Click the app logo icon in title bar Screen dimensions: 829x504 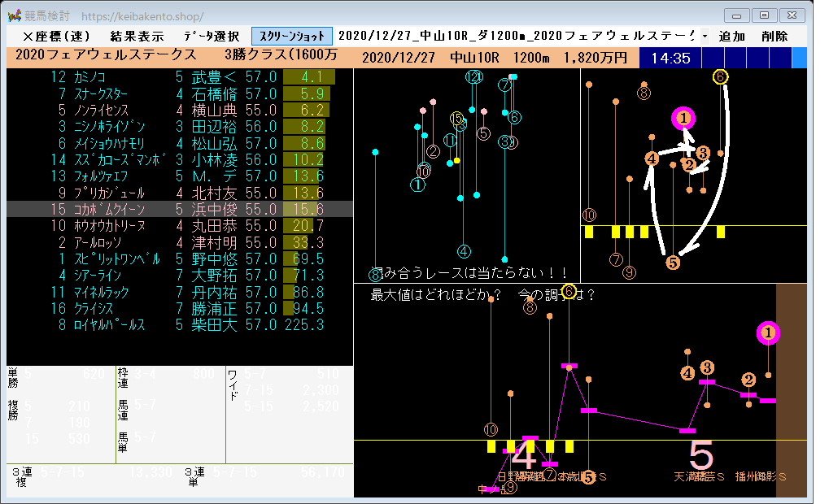click(x=15, y=15)
